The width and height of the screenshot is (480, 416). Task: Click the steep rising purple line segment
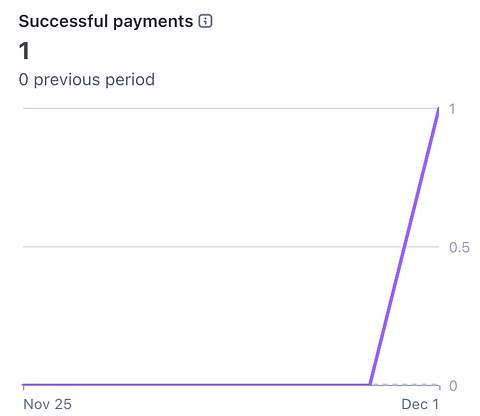coord(404,247)
